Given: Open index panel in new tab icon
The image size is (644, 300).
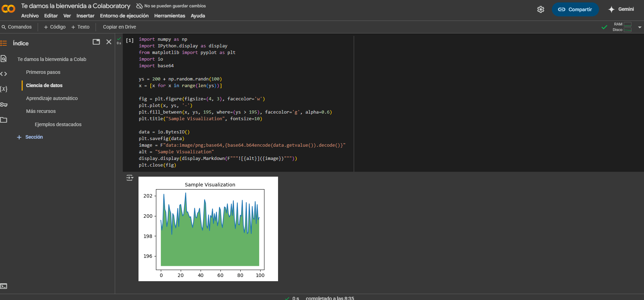Looking at the screenshot, I should [x=96, y=42].
